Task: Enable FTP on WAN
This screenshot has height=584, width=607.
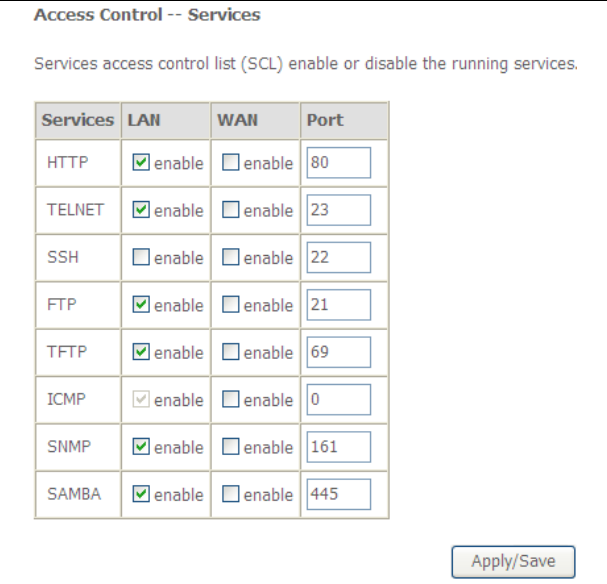Action: tap(231, 305)
